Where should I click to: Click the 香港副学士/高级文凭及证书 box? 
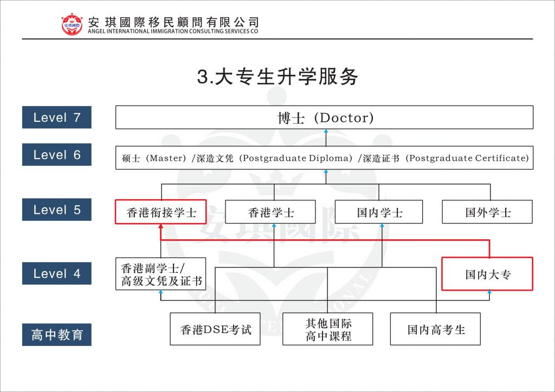coord(161,274)
